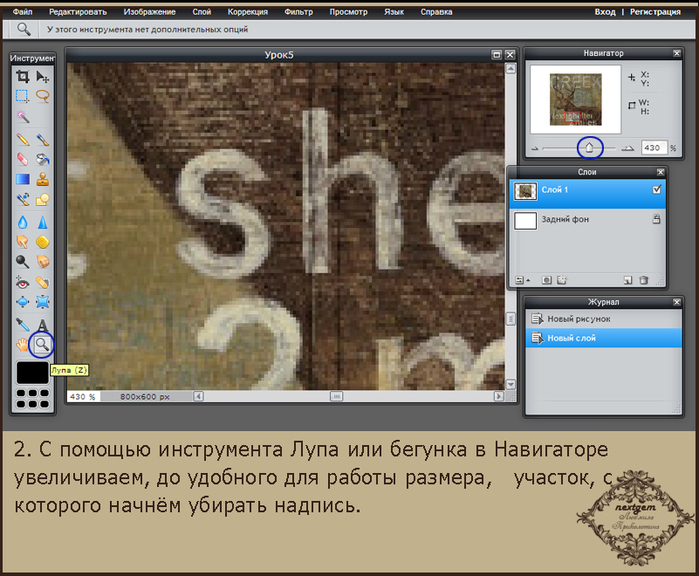Select the rectangular Marquee tool
The height and width of the screenshot is (576, 699).
[22, 96]
